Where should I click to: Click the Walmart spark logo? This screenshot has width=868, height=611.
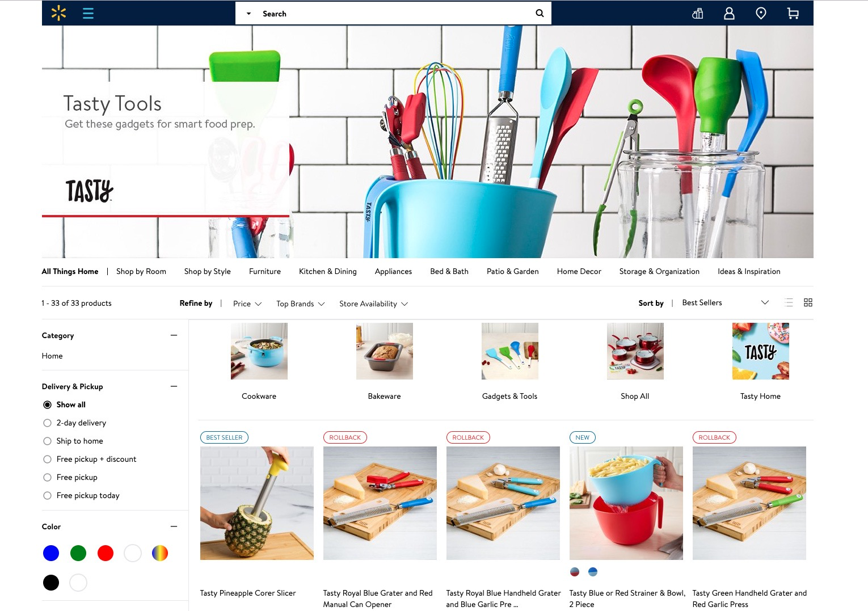(58, 13)
